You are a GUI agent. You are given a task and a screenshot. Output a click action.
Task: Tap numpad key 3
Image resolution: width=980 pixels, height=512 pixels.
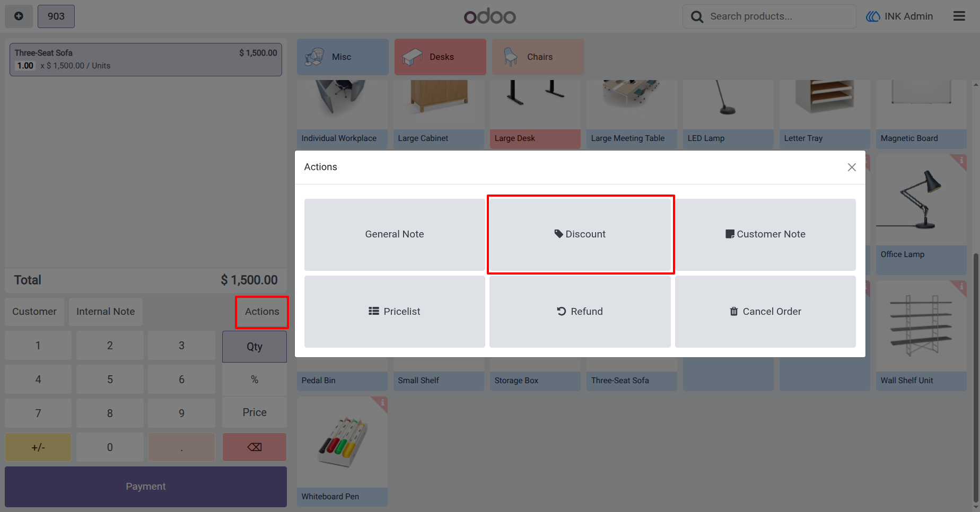(181, 346)
